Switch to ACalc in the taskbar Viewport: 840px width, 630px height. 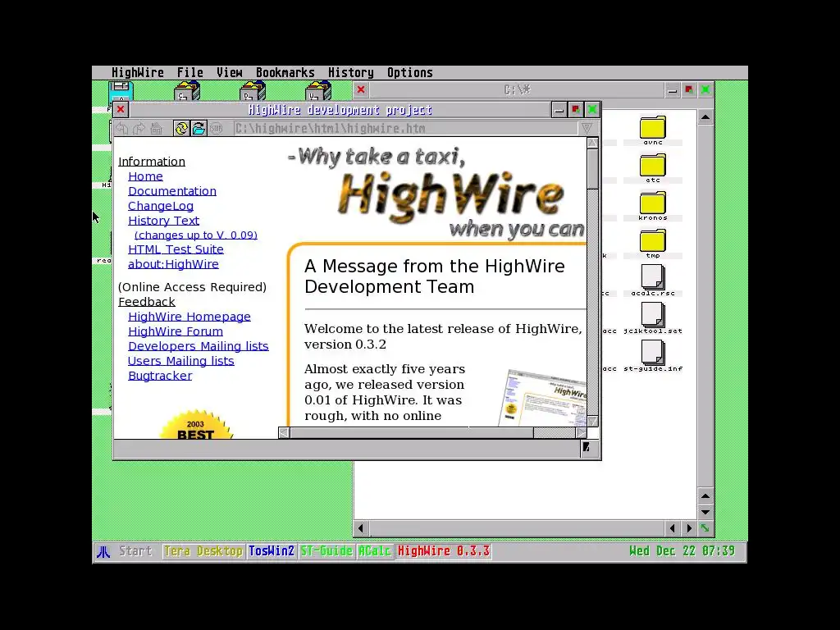pos(374,551)
